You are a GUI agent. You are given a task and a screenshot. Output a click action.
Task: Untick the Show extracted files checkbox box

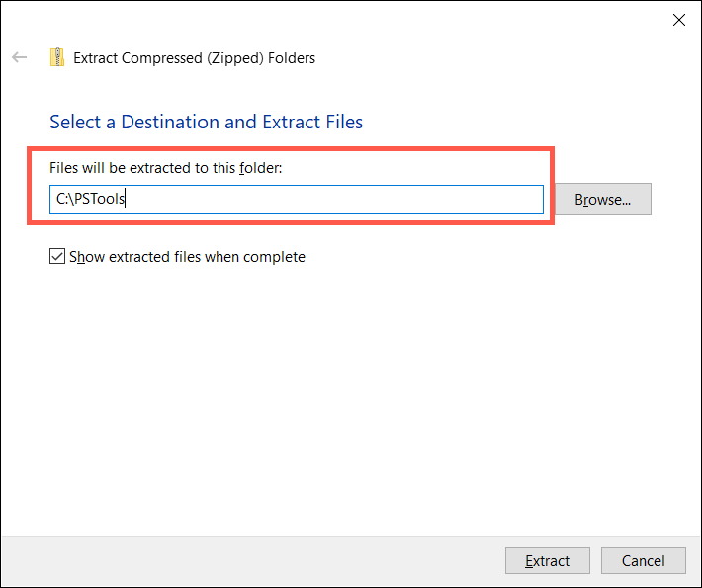tap(57, 257)
